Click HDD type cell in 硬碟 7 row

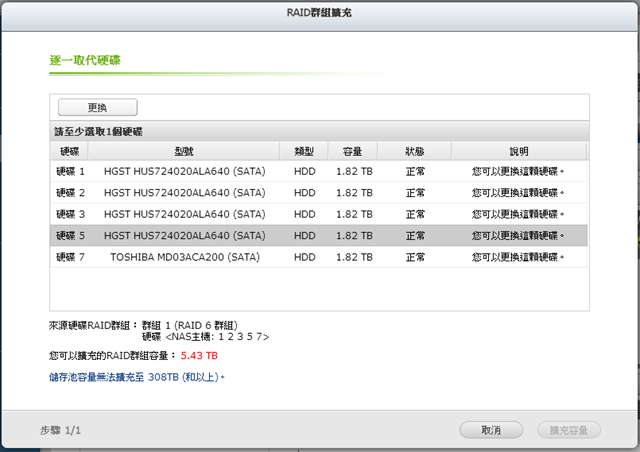[304, 257]
